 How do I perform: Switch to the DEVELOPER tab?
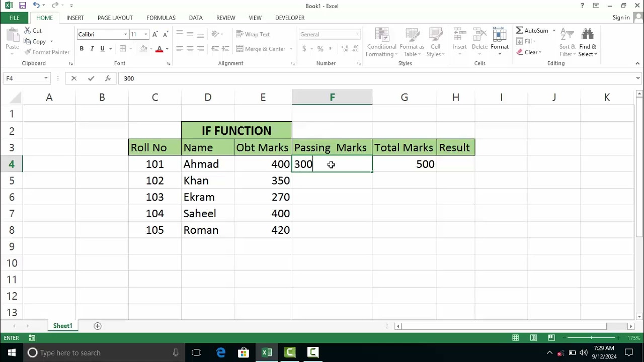pyautogui.click(x=290, y=18)
